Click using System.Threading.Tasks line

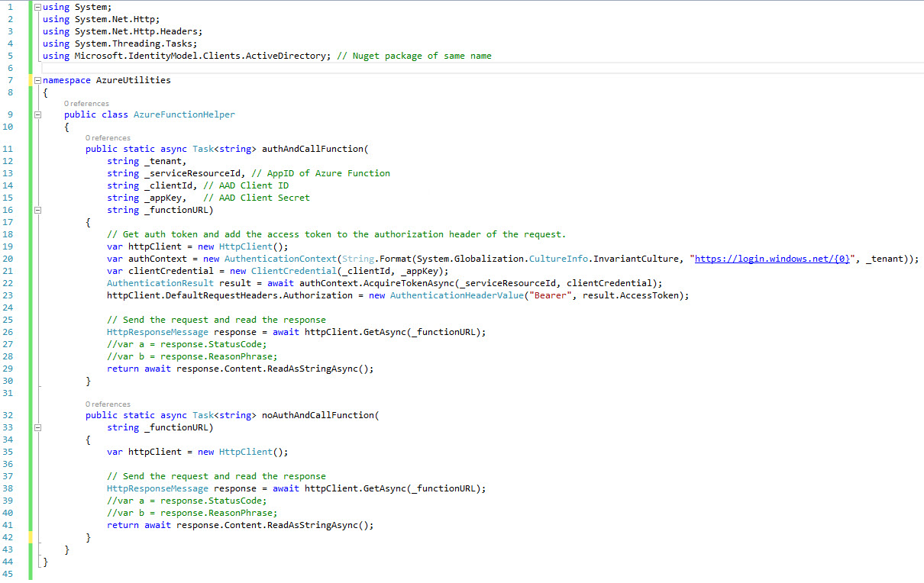click(x=120, y=43)
